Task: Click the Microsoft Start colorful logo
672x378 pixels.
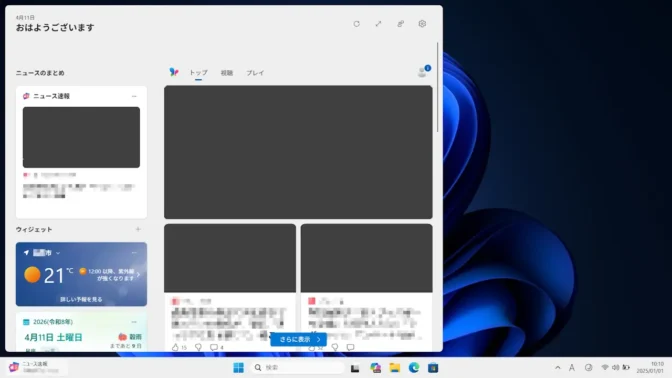Action: (x=174, y=72)
